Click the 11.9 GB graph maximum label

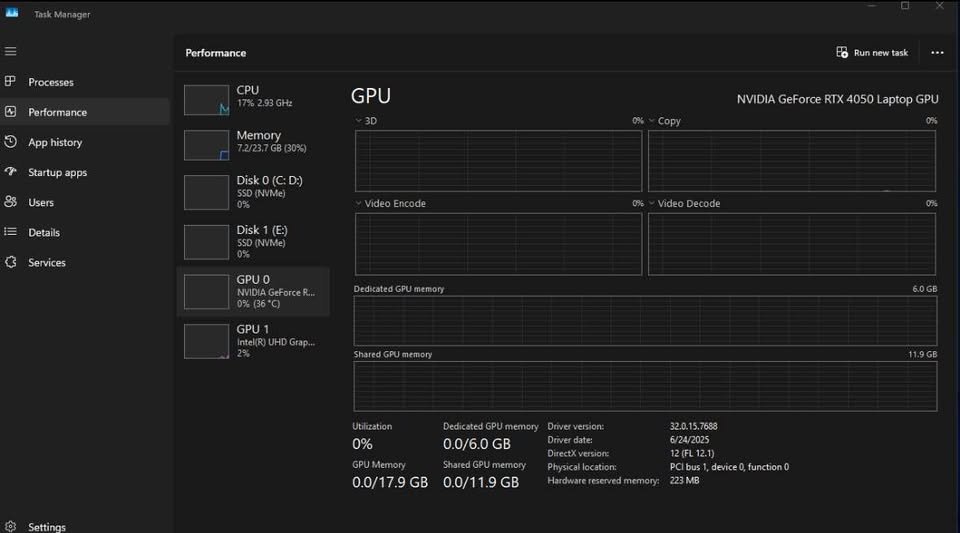coord(923,354)
